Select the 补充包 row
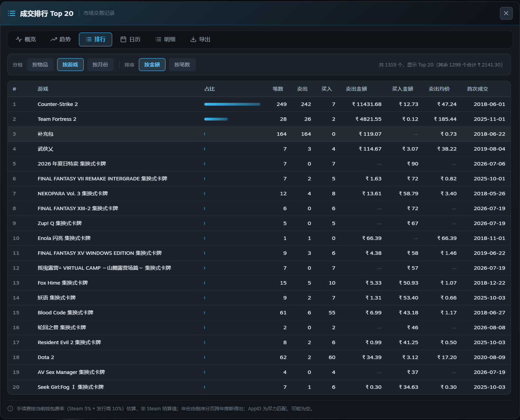 coord(259,134)
